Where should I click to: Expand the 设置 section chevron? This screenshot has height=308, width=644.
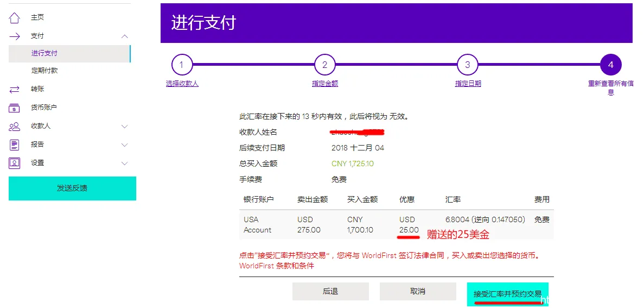pos(125,164)
